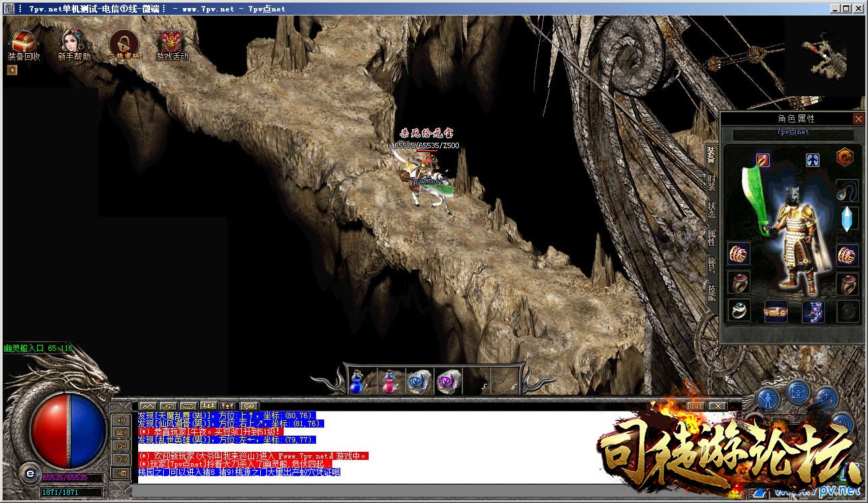This screenshot has width=868, height=503.
Task: Click chat line about 午夜 reaching level 51
Action: pos(211,431)
